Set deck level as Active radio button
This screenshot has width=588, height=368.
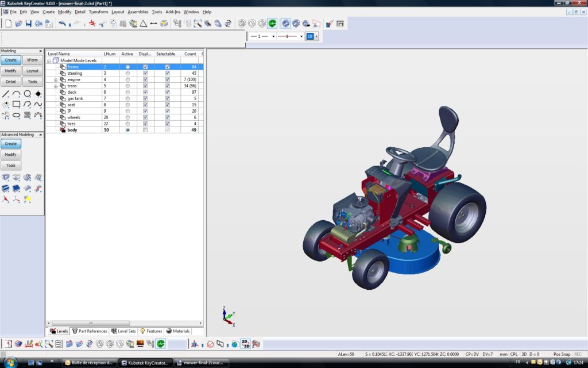pyautogui.click(x=127, y=93)
